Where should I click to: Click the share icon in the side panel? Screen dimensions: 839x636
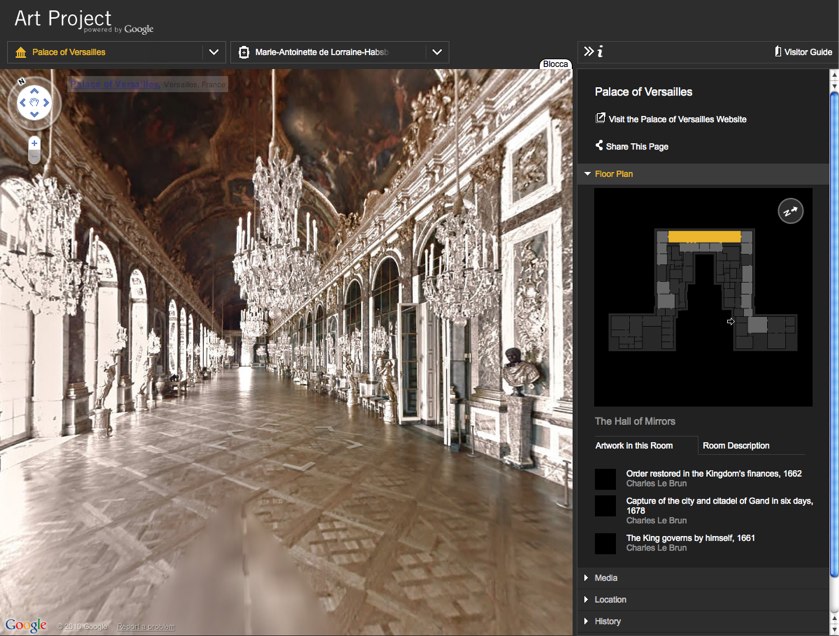(599, 145)
